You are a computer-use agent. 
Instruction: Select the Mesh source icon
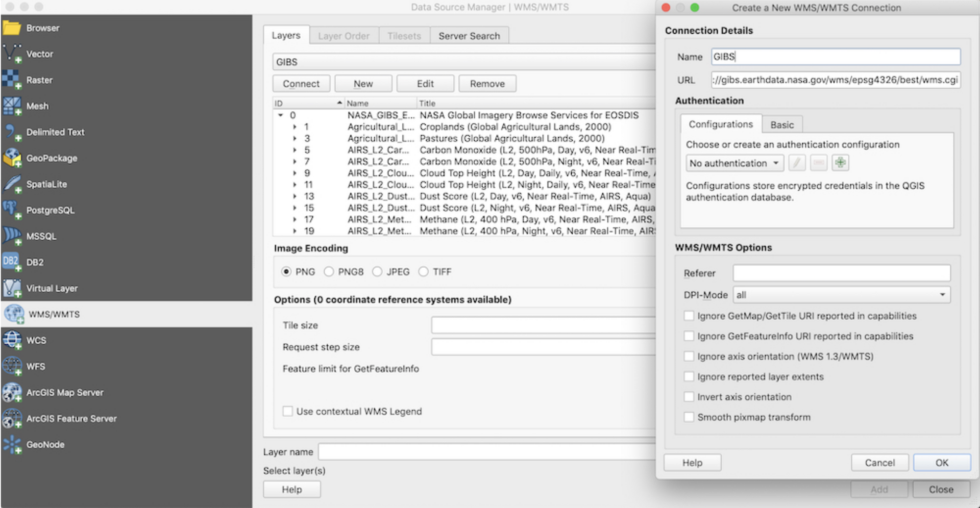click(11, 106)
